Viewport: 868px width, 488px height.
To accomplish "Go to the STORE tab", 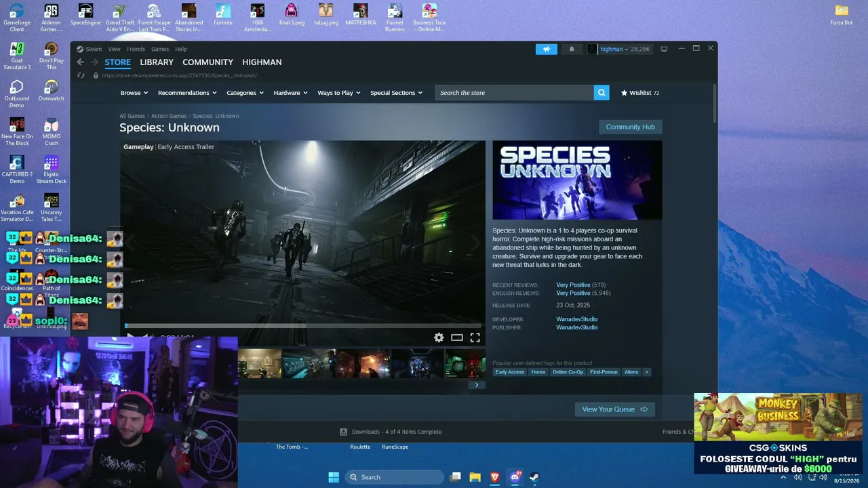I will point(117,62).
